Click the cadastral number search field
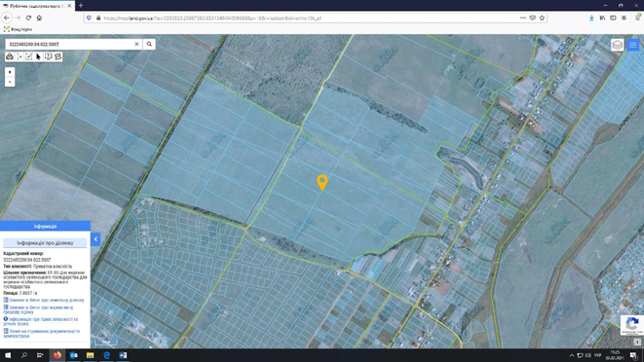This screenshot has height=362, width=644. [x=70, y=44]
